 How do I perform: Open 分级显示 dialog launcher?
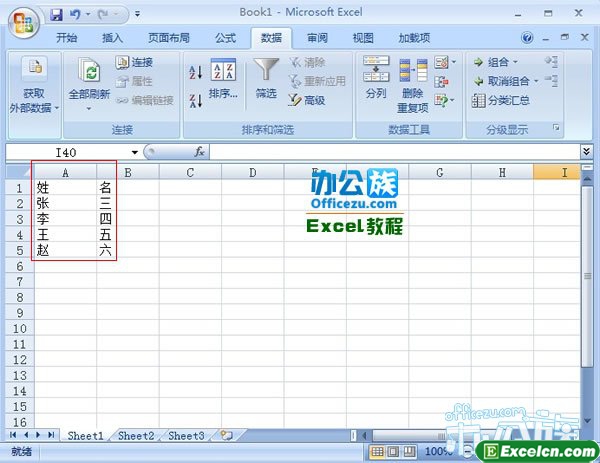[x=556, y=128]
